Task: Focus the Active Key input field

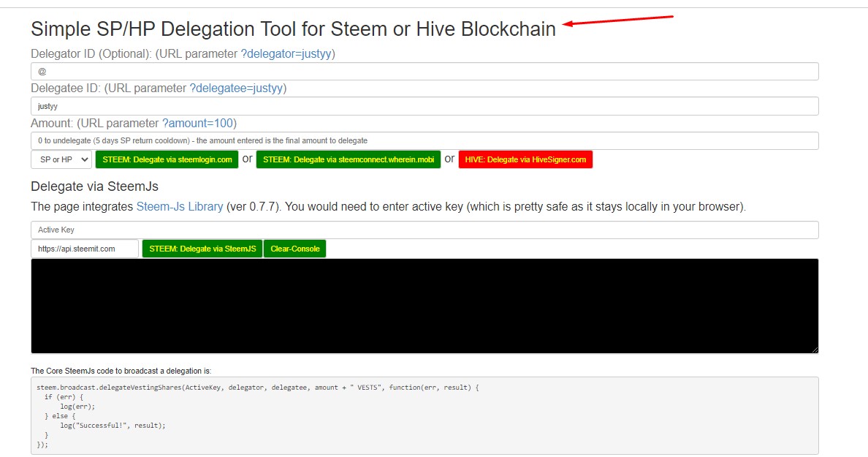Action: pyautogui.click(x=425, y=230)
